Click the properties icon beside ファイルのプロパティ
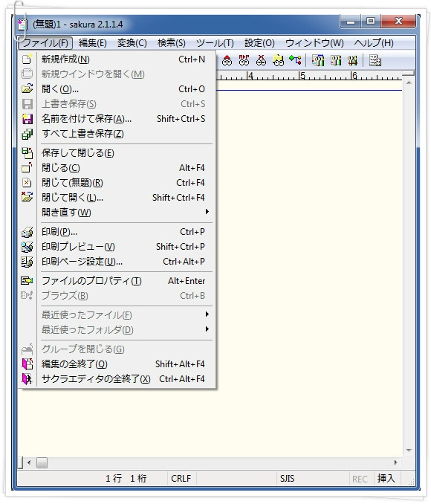The image size is (431, 504). (x=27, y=280)
